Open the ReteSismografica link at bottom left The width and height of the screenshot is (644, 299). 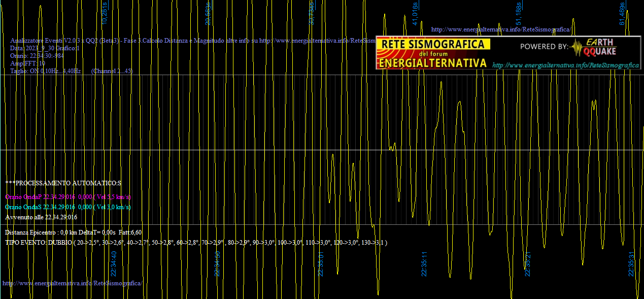[72, 283]
